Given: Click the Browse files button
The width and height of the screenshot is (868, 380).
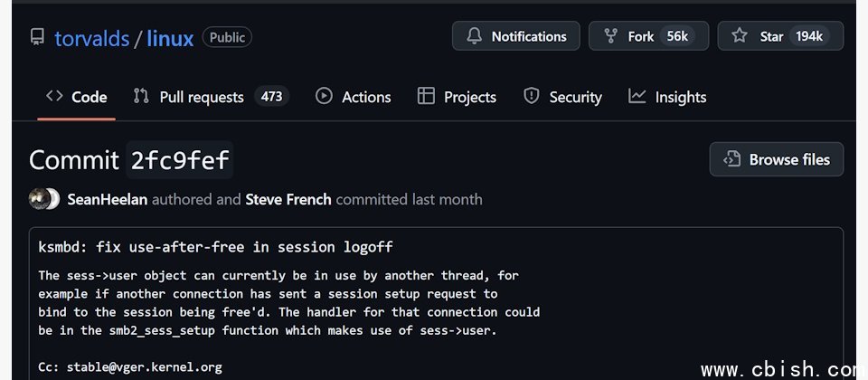Looking at the screenshot, I should pos(777,159).
